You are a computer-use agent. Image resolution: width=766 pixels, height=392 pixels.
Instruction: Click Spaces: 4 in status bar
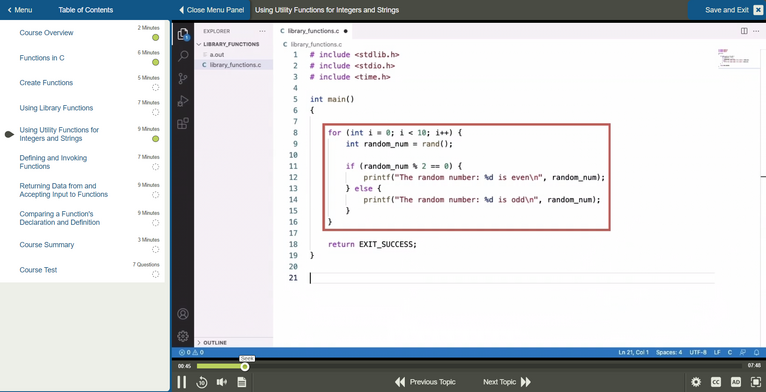(669, 352)
